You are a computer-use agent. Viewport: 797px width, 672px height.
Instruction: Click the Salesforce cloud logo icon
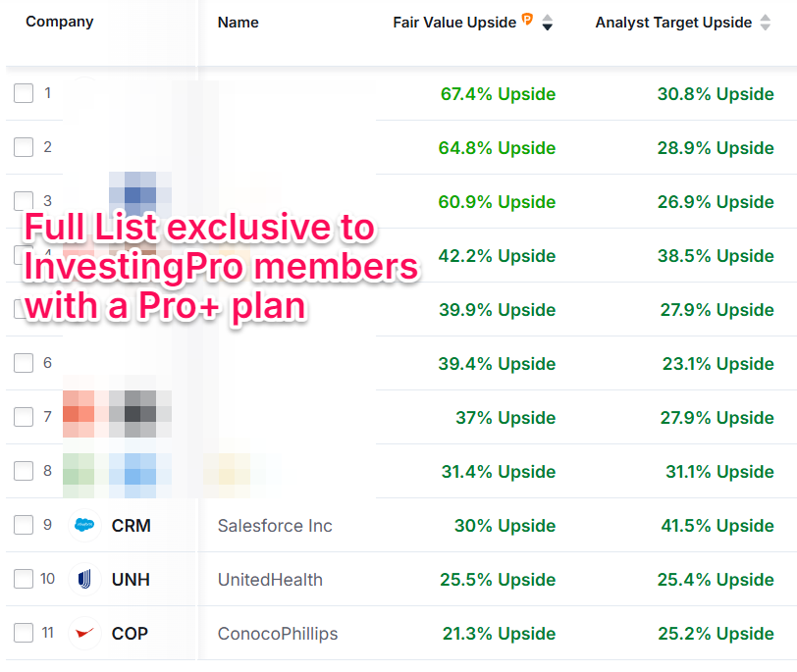tap(83, 525)
